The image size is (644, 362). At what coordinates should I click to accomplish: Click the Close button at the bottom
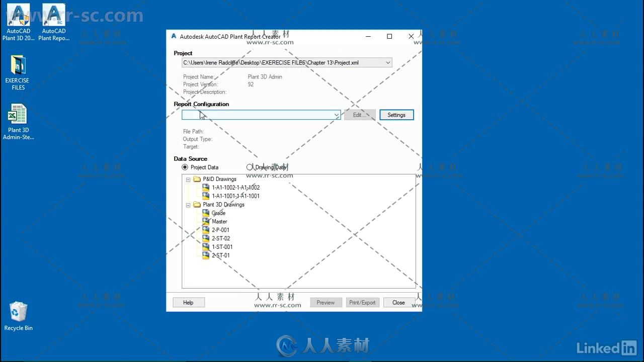click(x=398, y=303)
